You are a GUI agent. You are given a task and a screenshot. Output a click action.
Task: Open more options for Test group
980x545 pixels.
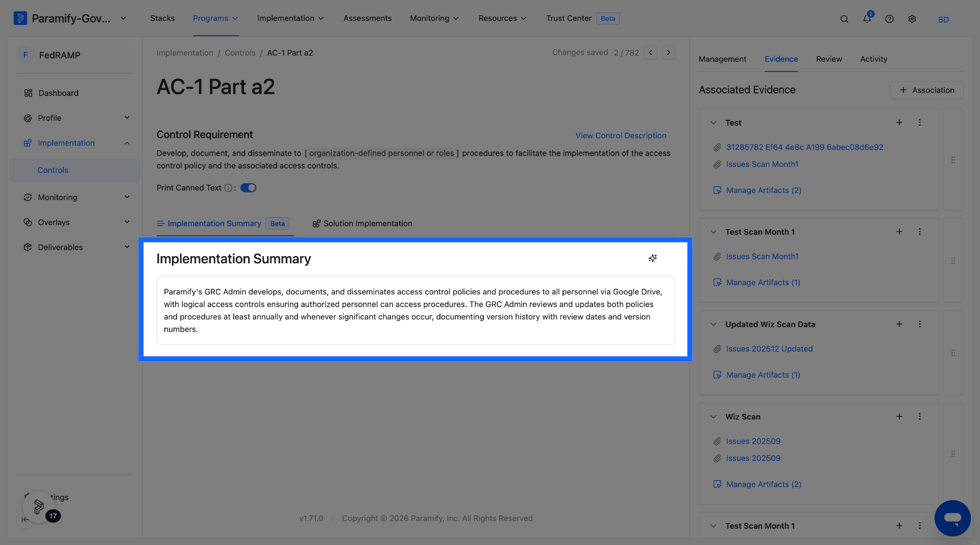920,122
